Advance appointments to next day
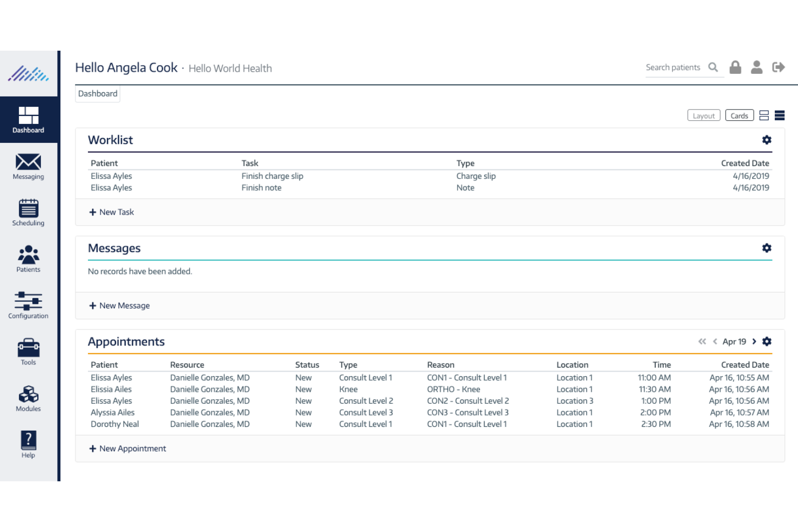This screenshot has width=798, height=532. click(x=754, y=341)
